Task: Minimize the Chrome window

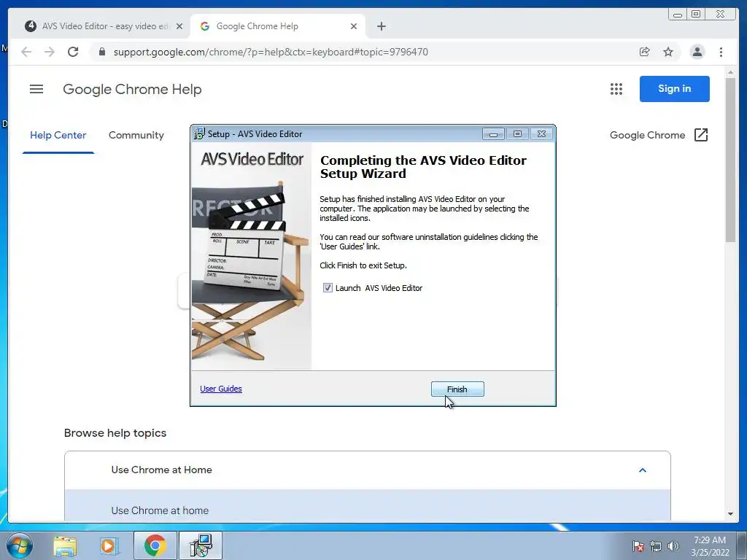Action: pos(678,15)
